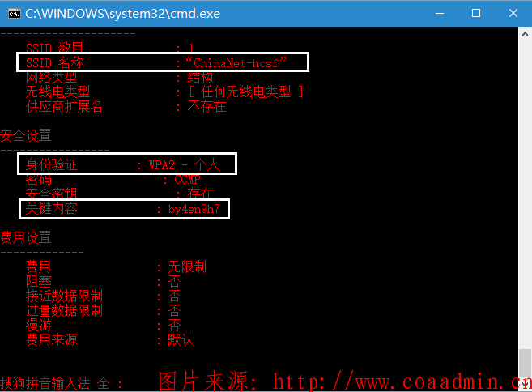Click the vertical scrollbar track

pos(525,194)
